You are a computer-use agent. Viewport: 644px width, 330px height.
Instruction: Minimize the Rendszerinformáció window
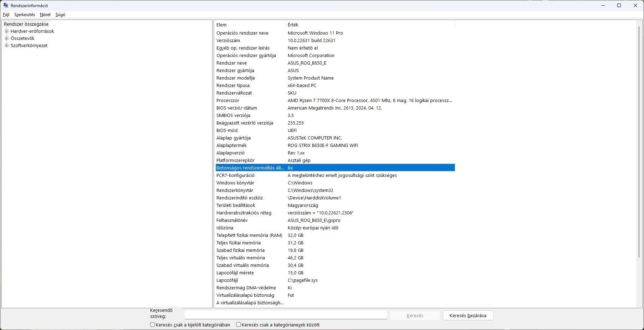coord(603,5)
